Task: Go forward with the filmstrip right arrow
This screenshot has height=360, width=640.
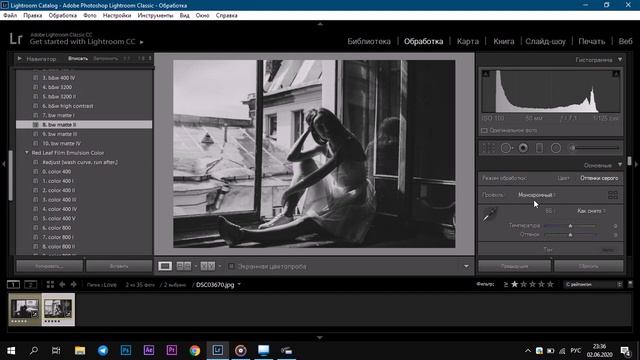Action: (x=73, y=284)
